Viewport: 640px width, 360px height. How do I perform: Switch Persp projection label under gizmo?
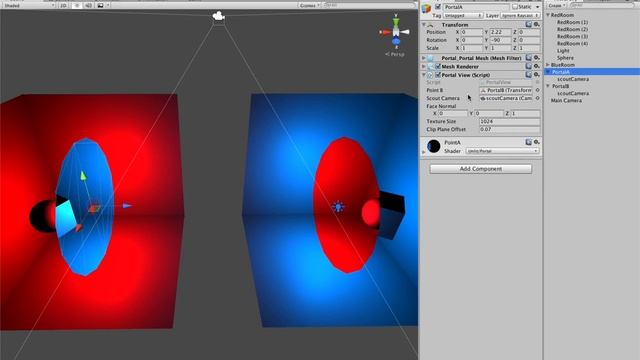pyautogui.click(x=395, y=54)
